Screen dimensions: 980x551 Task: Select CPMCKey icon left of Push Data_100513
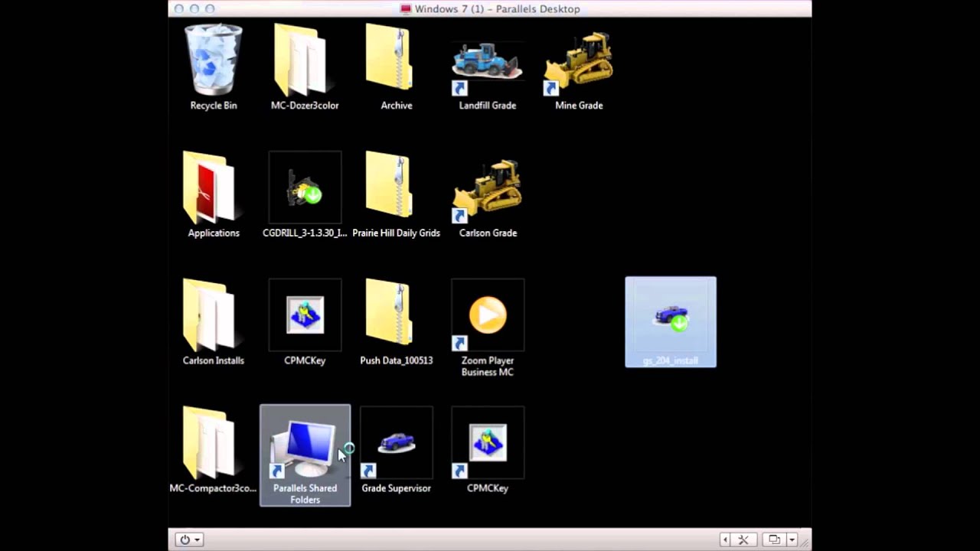click(x=305, y=322)
